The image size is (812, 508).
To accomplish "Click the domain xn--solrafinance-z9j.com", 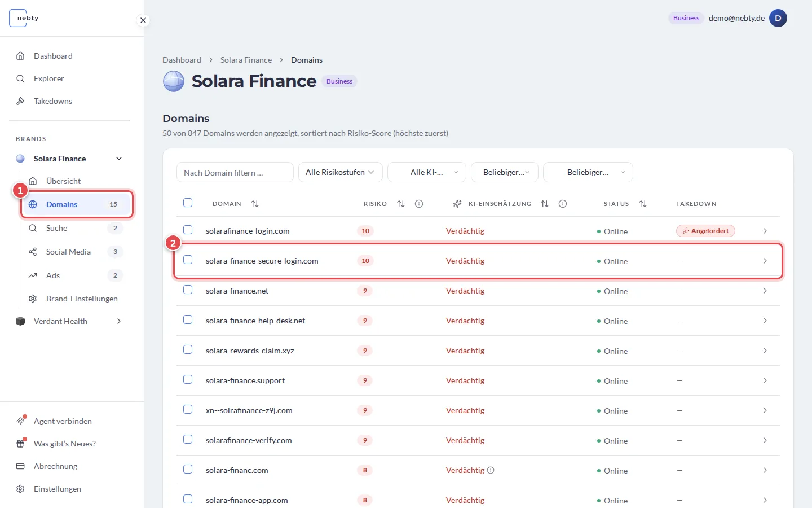I will [x=249, y=410].
